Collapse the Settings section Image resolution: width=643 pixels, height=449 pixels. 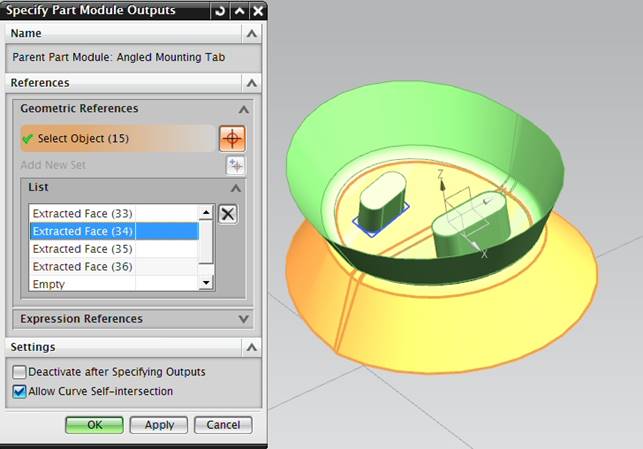(x=251, y=348)
